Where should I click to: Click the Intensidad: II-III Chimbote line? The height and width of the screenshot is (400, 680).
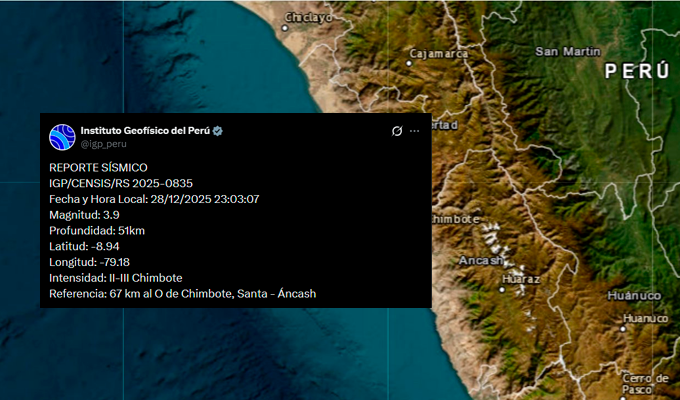click(116, 278)
